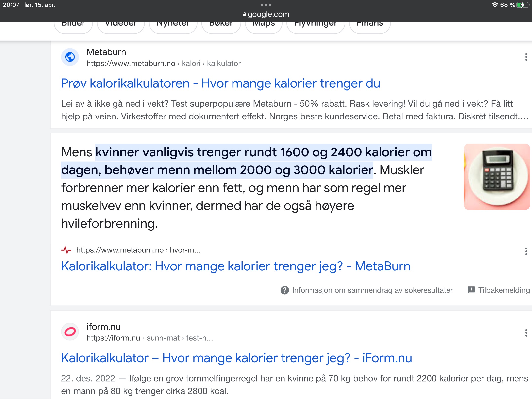Tap the three-dot multitasking indicator at top

click(x=266, y=5)
